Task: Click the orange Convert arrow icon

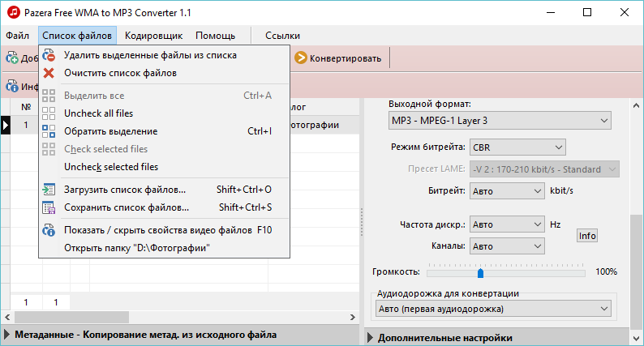Action: 301,58
